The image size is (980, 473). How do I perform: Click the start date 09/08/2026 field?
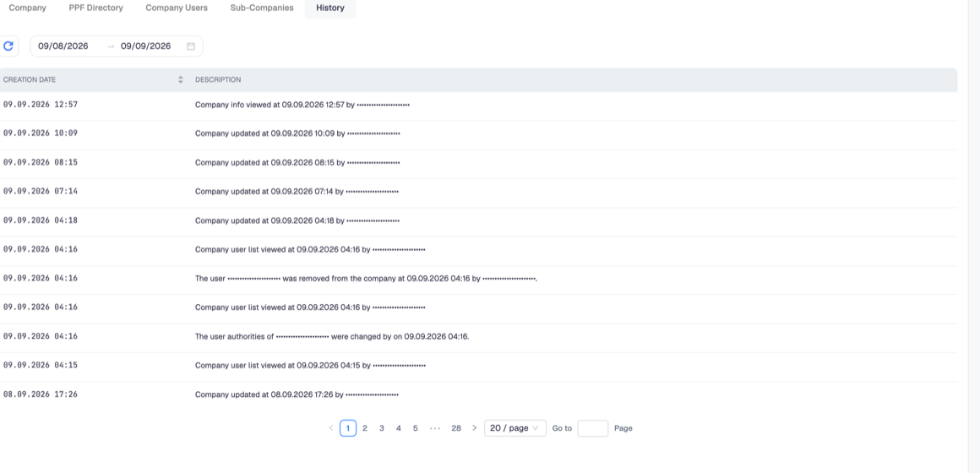(x=63, y=46)
